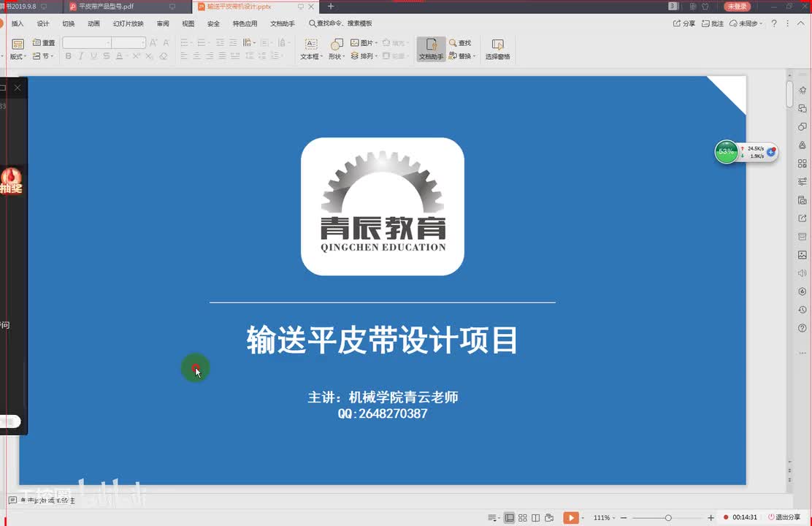Click the green 53% floating widget
The image size is (812, 526).
tap(726, 152)
